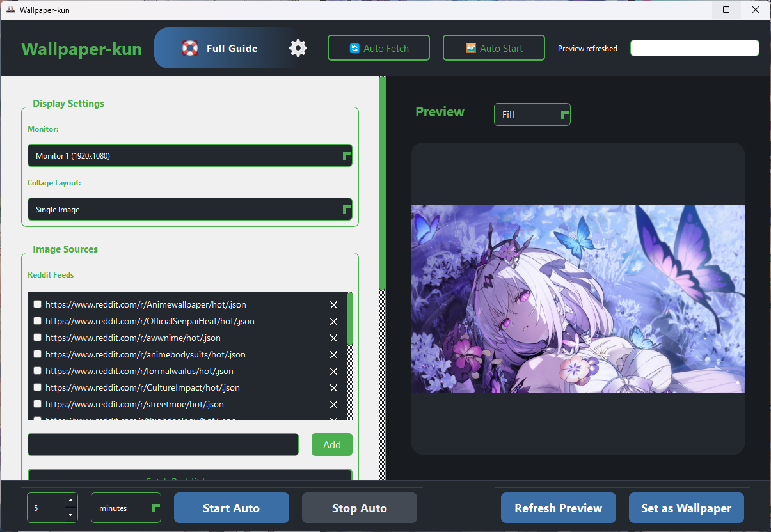Tick the animebodysuits feed checkbox

pos(38,354)
